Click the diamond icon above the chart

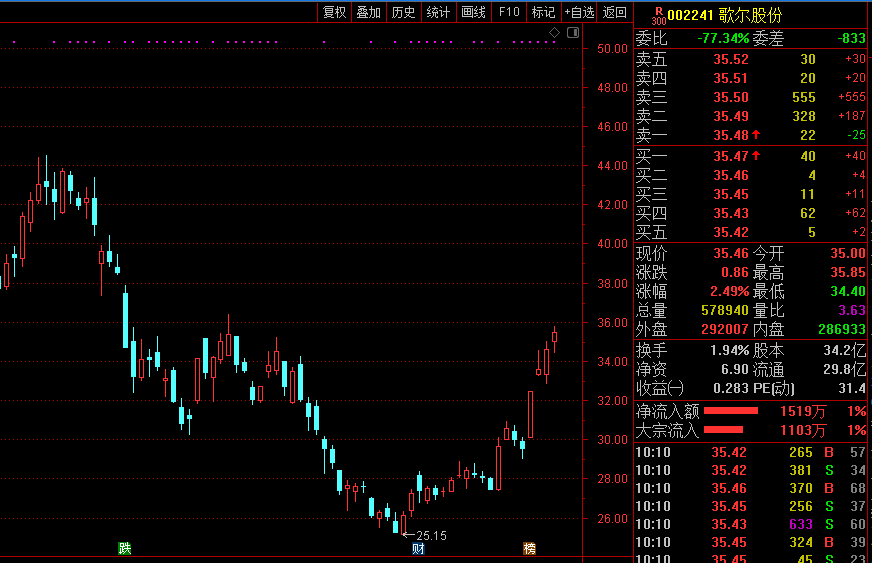click(x=555, y=33)
